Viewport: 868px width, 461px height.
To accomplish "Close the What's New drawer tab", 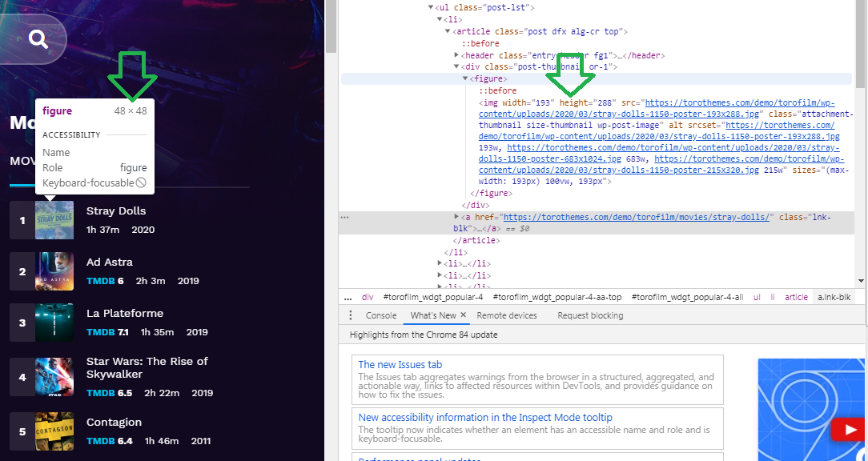I will click(464, 315).
